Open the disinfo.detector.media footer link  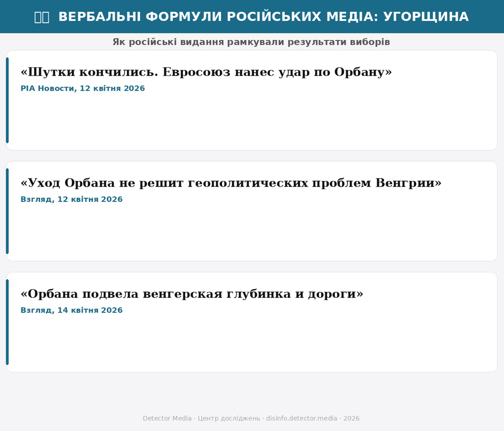click(x=301, y=418)
